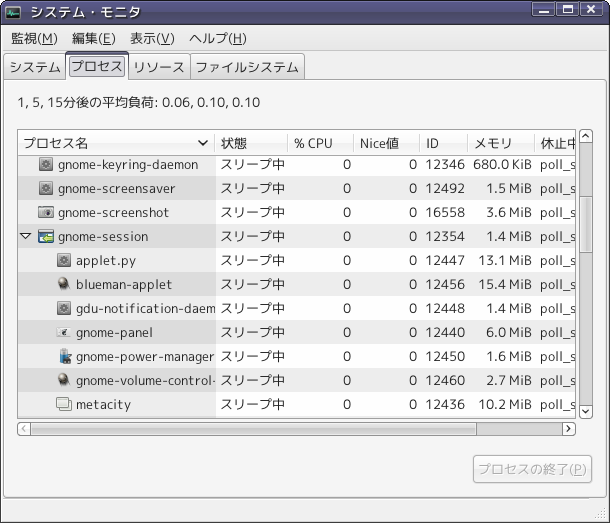Image resolution: width=610 pixels, height=523 pixels.
Task: Click the vertical scrollbar down arrow
Action: pos(586,412)
